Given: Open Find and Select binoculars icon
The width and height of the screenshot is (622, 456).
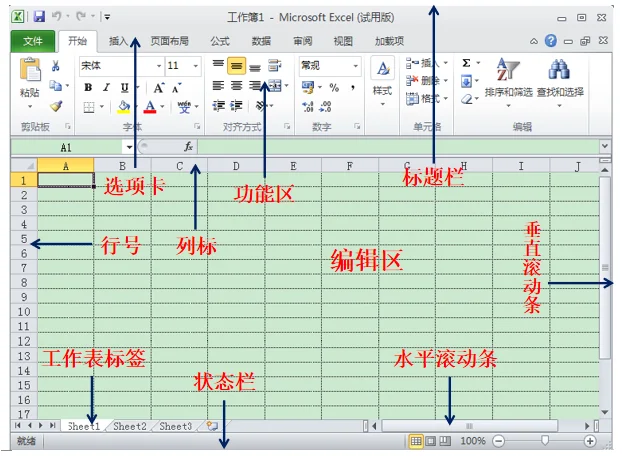Looking at the screenshot, I should pyautogui.click(x=559, y=69).
